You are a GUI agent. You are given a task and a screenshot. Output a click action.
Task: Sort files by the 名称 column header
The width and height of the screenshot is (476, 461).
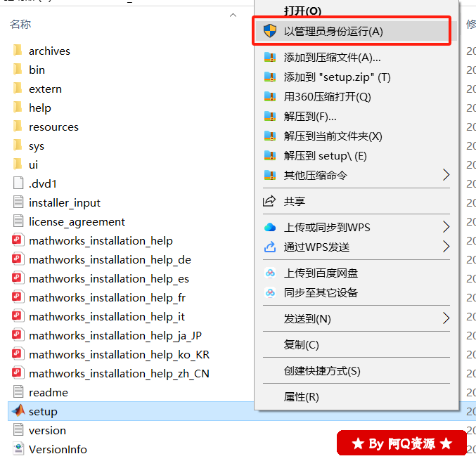click(x=20, y=25)
